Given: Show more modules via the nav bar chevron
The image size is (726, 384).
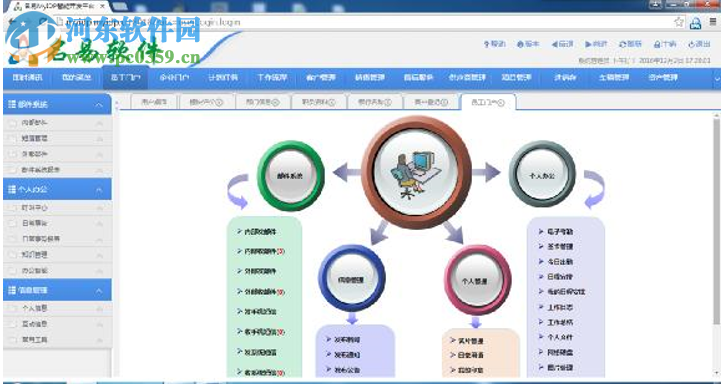Looking at the screenshot, I should (717, 79).
